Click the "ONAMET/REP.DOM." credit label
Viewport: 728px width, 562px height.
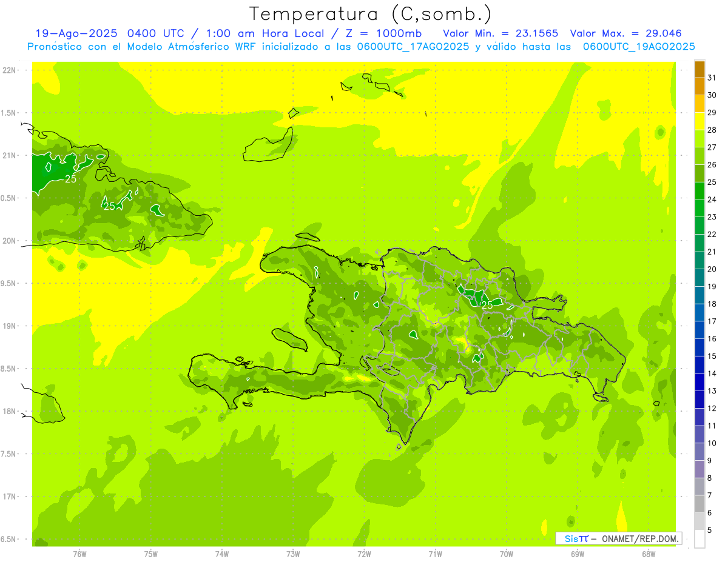point(639,538)
